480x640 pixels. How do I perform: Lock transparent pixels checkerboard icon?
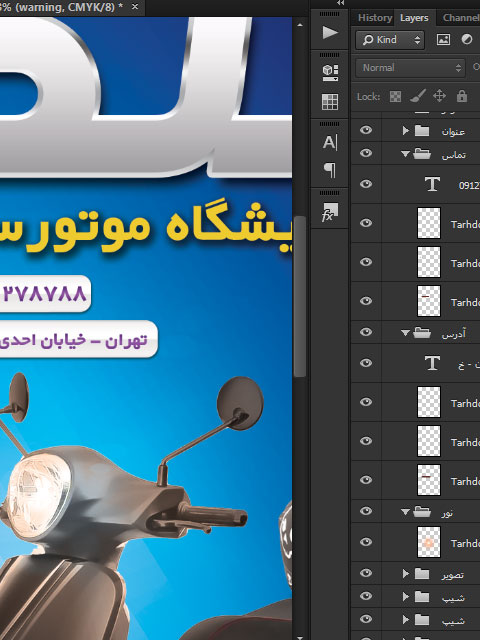point(395,97)
